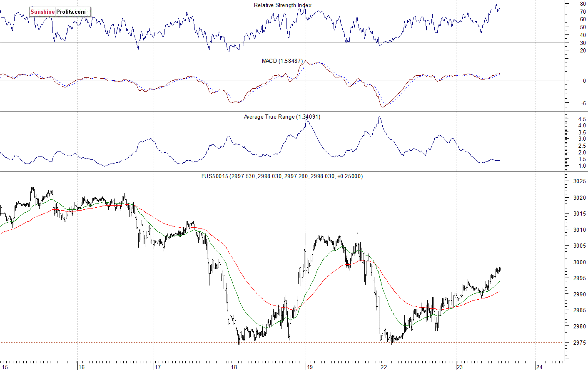The image size is (588, 370).
Task: Click the RSI 60 axis value
Action: click(583, 20)
